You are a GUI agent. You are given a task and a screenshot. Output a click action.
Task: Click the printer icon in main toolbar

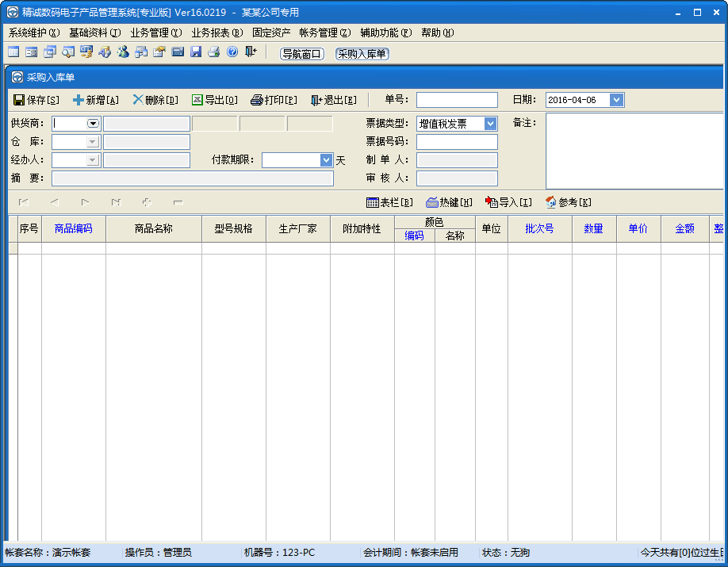tap(213, 52)
